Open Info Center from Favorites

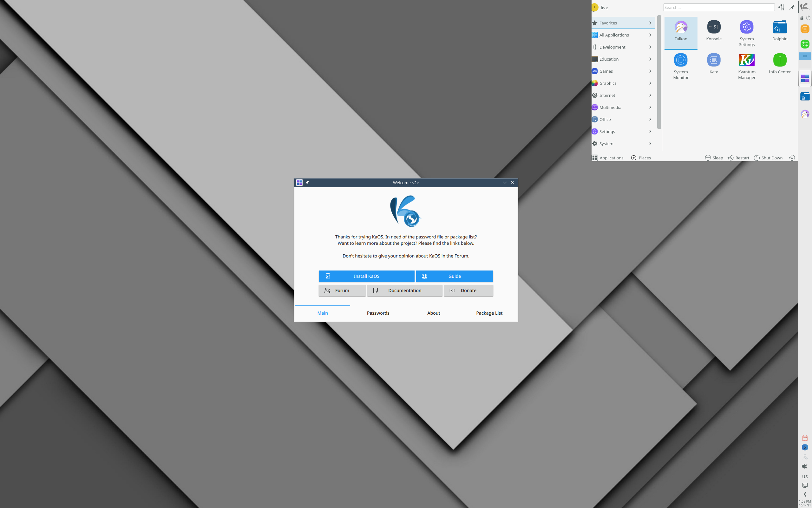779,66
